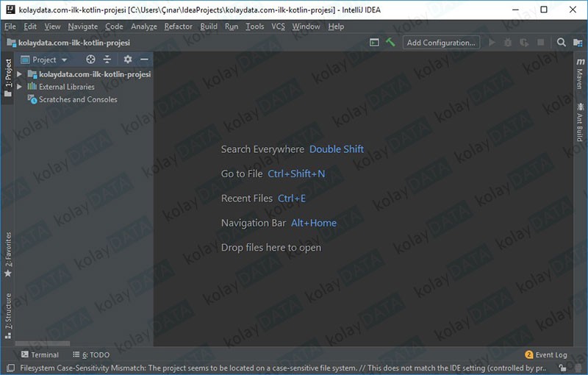Click kolaydata.com-ilk-kotlin-projesi in navigation bar

74,43
